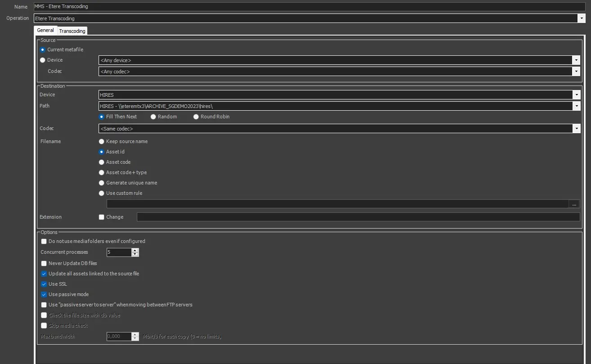Increase Concurrent processes with up arrow
The image size is (591, 364).
coord(135,250)
